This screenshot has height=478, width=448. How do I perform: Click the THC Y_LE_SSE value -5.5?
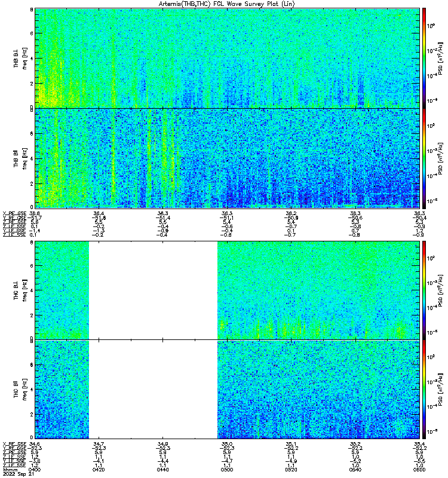420,461
